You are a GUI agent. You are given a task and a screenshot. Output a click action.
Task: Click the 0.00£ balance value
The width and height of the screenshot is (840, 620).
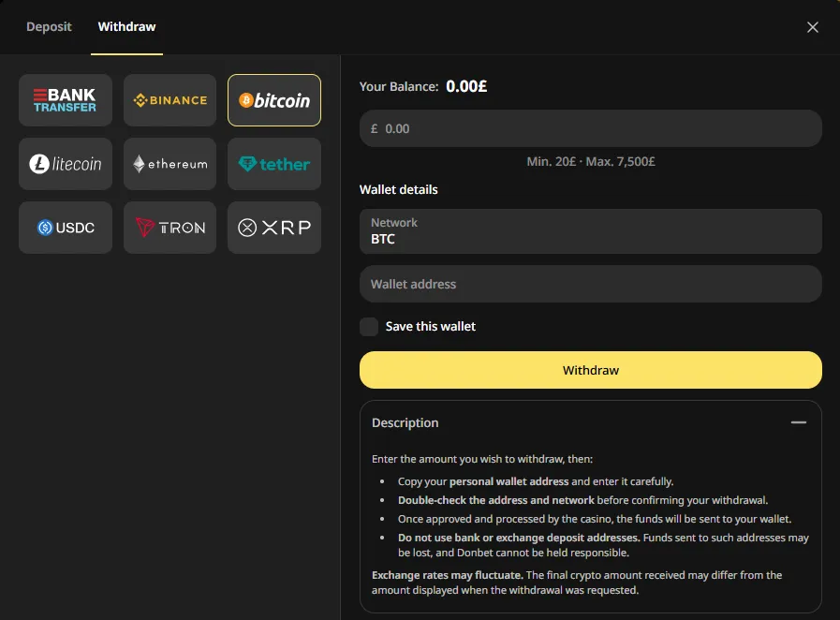[466, 86]
